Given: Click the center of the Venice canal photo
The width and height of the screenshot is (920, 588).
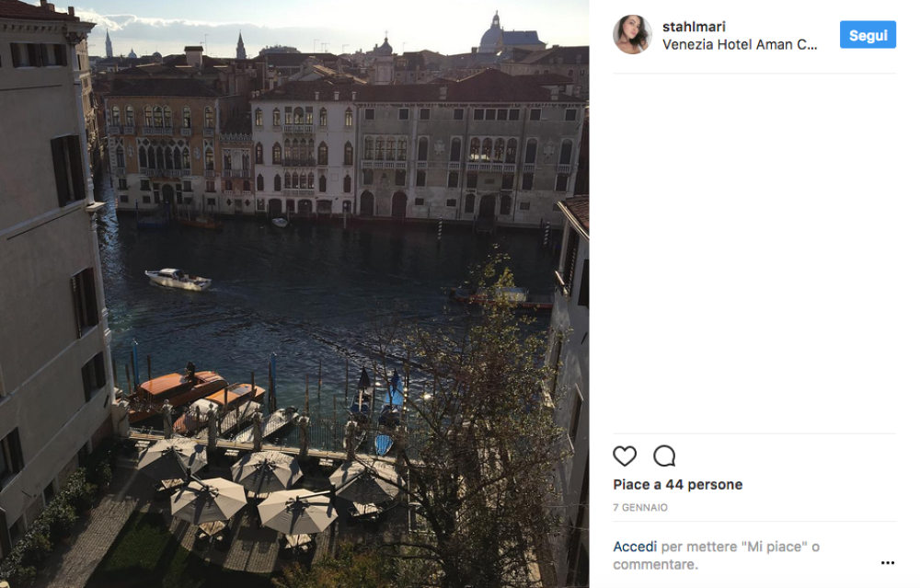Looking at the screenshot, I should coord(294,294).
